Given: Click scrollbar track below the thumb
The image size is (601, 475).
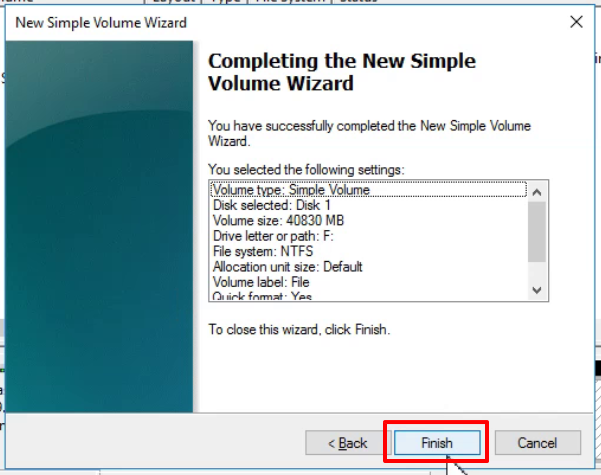Looking at the screenshot, I should click(x=537, y=272).
